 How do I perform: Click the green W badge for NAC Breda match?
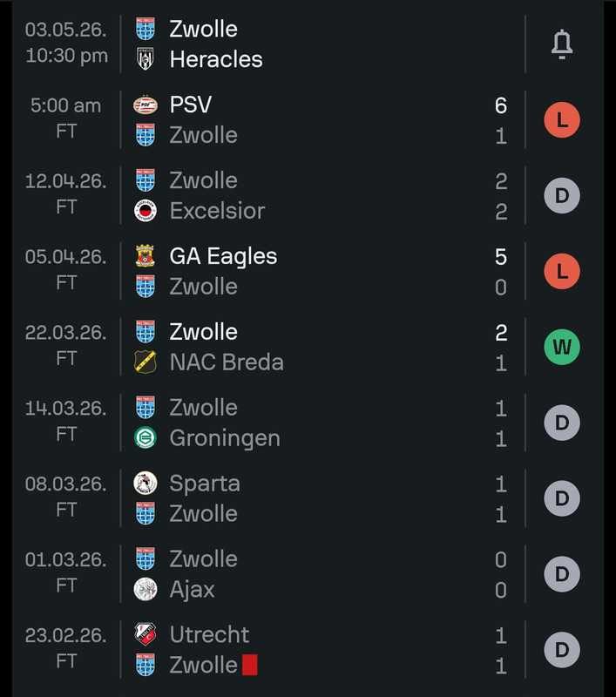pos(562,348)
